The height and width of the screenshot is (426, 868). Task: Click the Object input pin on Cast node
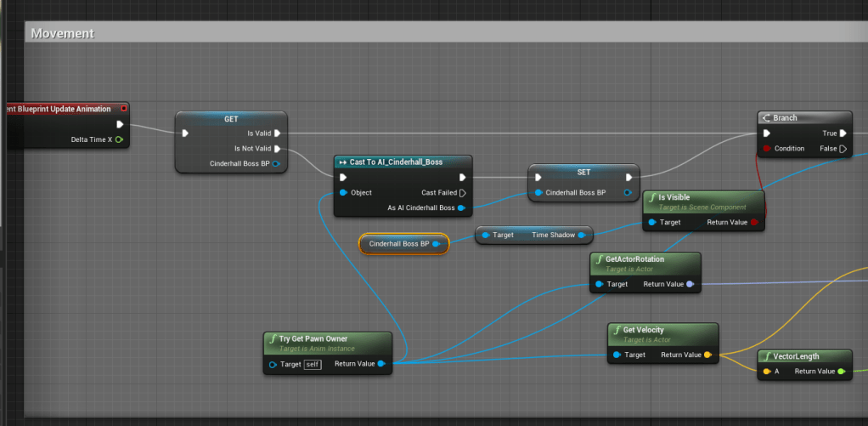343,193
